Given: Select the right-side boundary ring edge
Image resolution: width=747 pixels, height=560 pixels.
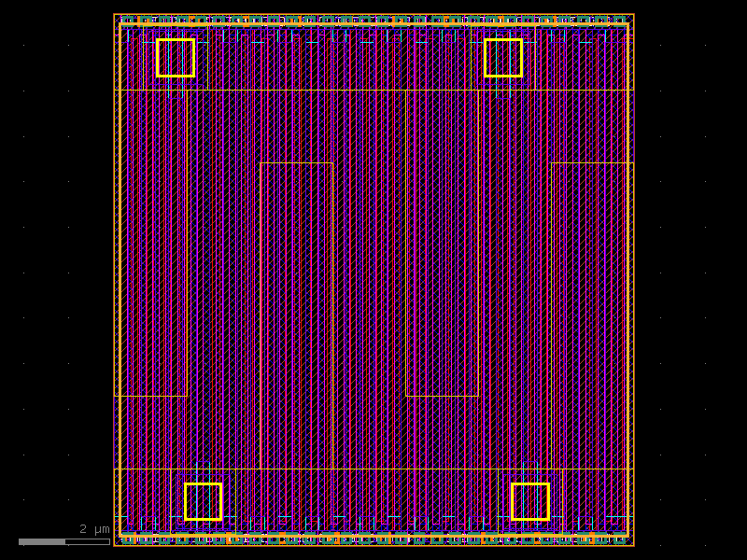Looking at the screenshot, I should 634,280.
